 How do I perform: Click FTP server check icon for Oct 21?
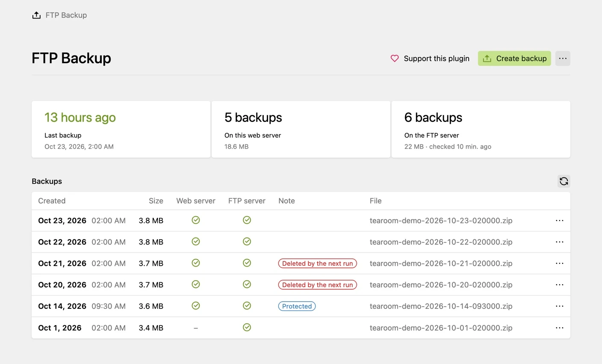(247, 263)
